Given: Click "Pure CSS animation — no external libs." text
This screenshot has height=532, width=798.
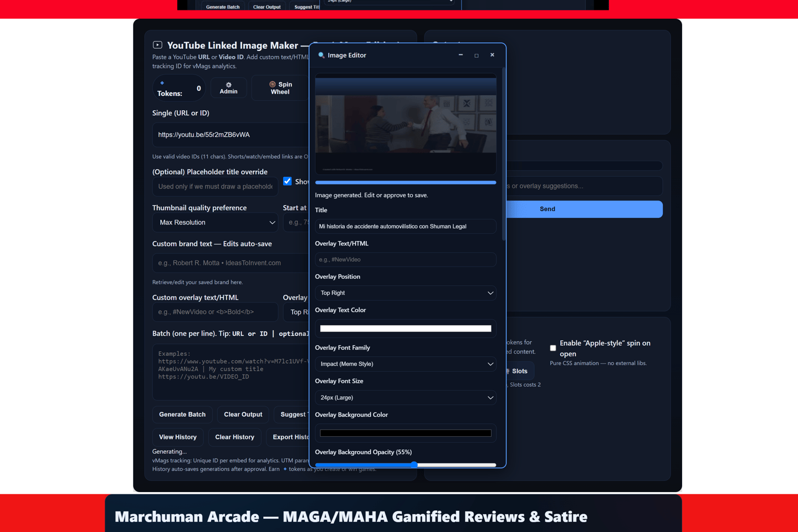Looking at the screenshot, I should click(x=598, y=364).
